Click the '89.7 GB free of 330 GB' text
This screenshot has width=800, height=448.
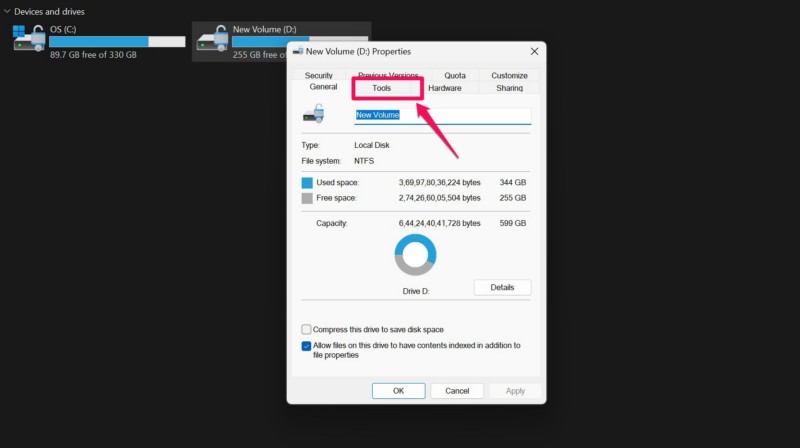[93, 55]
